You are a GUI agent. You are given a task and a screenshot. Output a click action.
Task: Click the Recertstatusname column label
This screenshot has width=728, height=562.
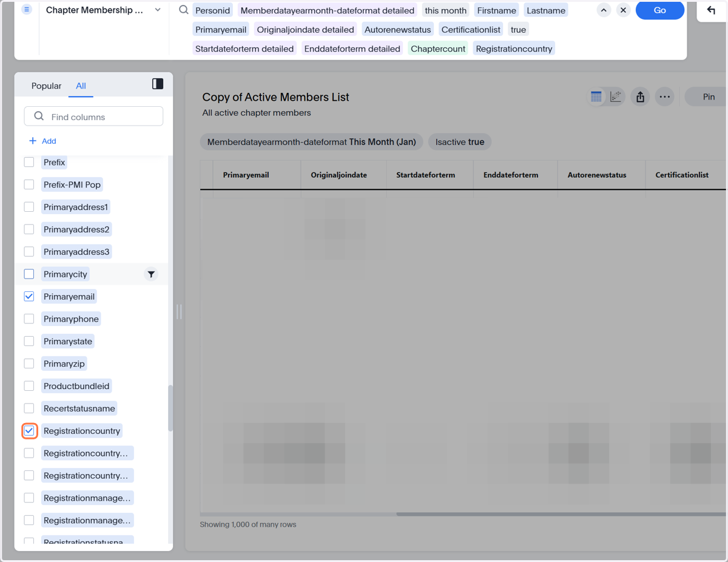[79, 408]
